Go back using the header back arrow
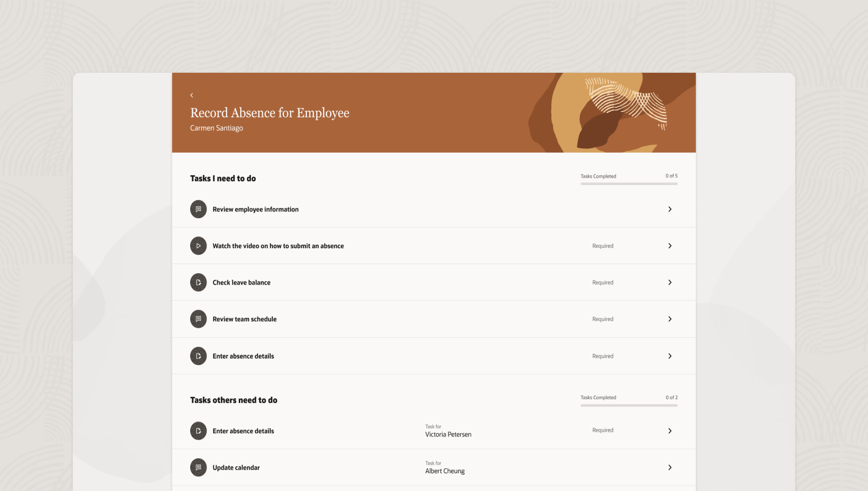 pos(192,95)
